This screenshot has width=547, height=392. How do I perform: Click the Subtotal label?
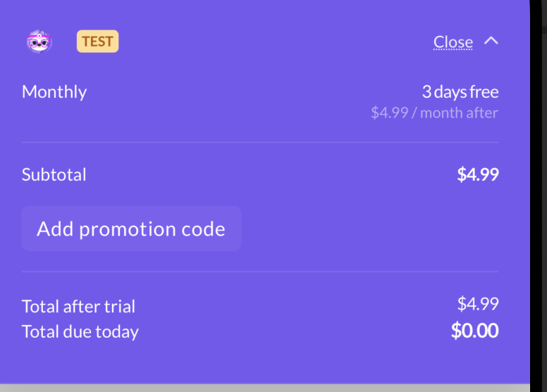pos(54,175)
